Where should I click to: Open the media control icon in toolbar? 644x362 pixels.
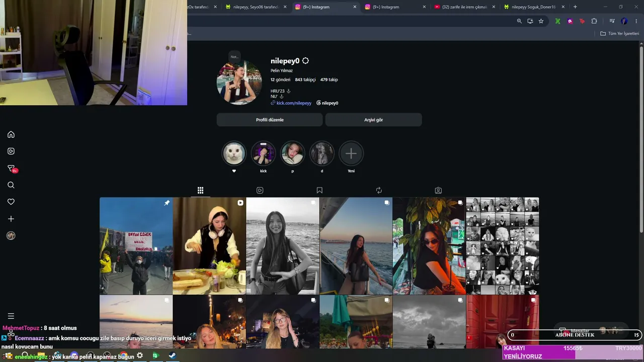[x=612, y=21]
